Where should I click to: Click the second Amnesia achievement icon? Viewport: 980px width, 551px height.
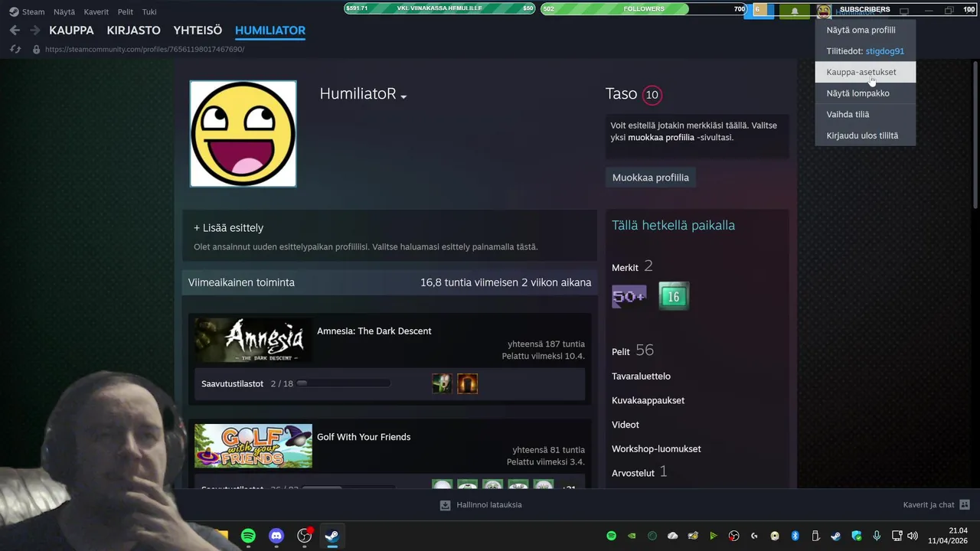coord(467,383)
